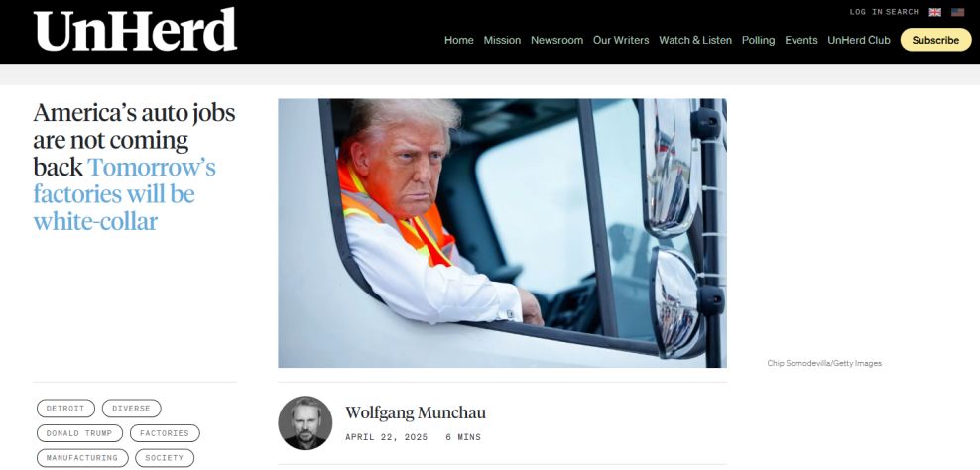Open Wolfgang Munchau's author portrait

click(x=305, y=422)
